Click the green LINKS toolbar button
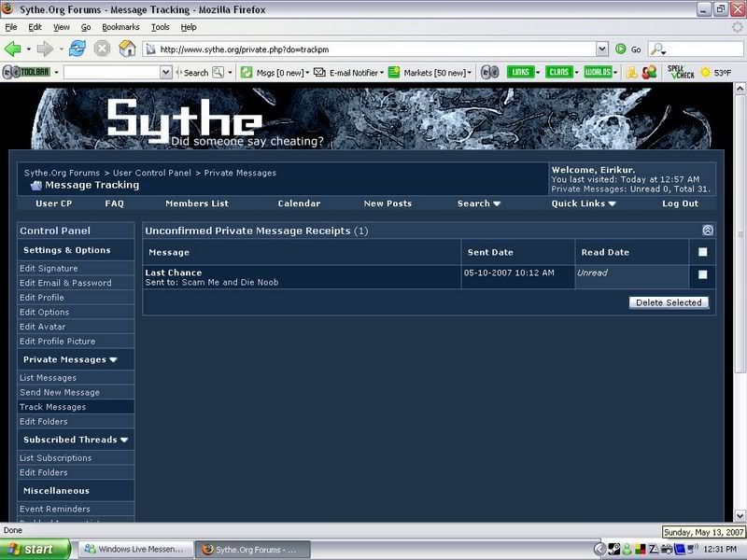The image size is (747, 560). coord(520,73)
